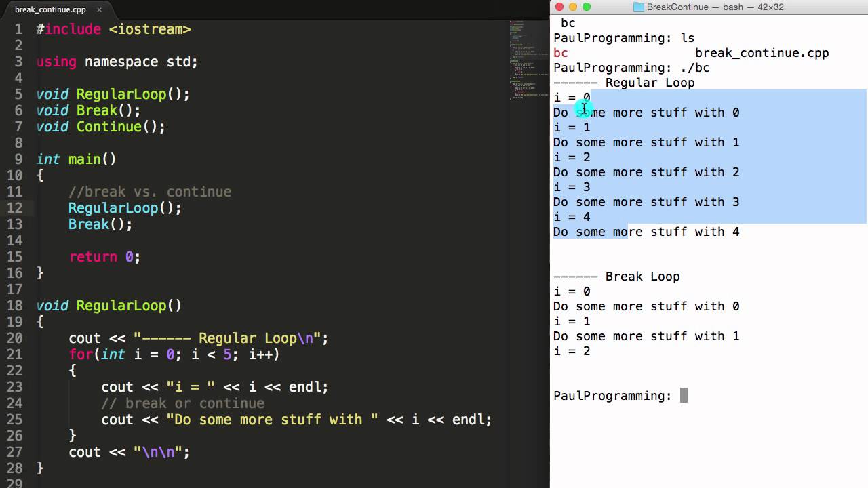This screenshot has height=488, width=868.
Task: Zoom the Terminal with the green button
Action: point(587,7)
